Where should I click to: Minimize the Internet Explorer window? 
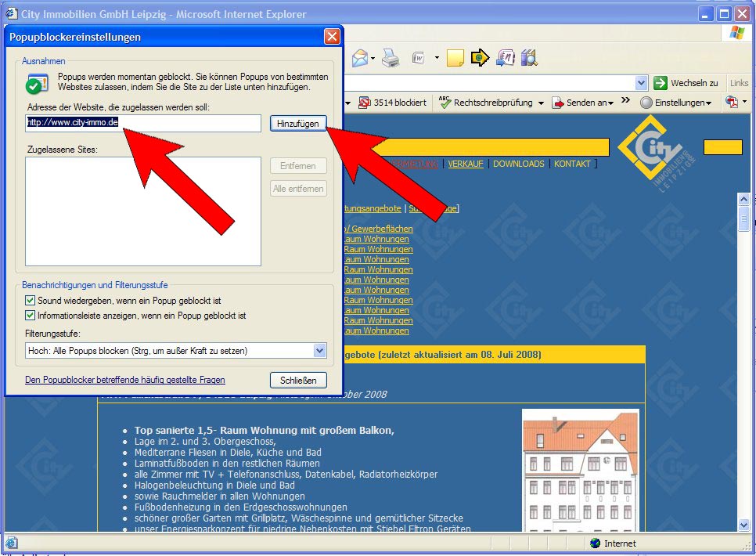click(706, 13)
